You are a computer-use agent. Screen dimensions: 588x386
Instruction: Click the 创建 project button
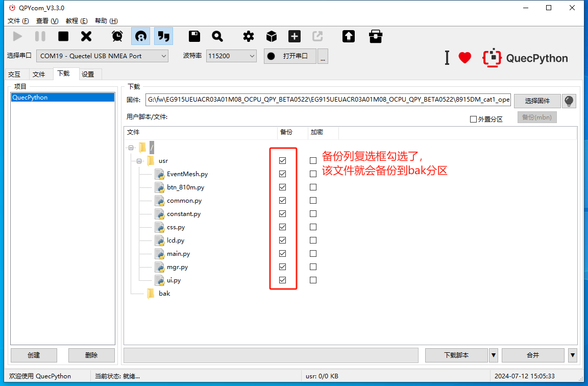(x=34, y=355)
